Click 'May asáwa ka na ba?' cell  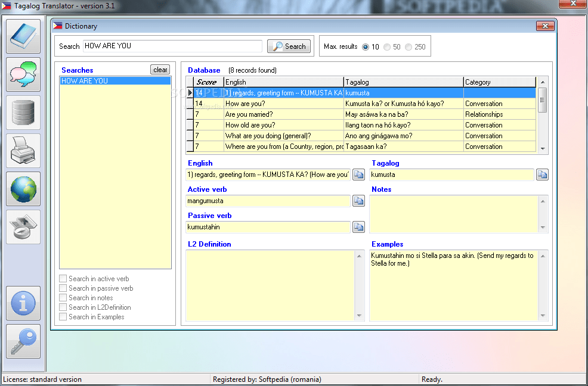tap(404, 114)
